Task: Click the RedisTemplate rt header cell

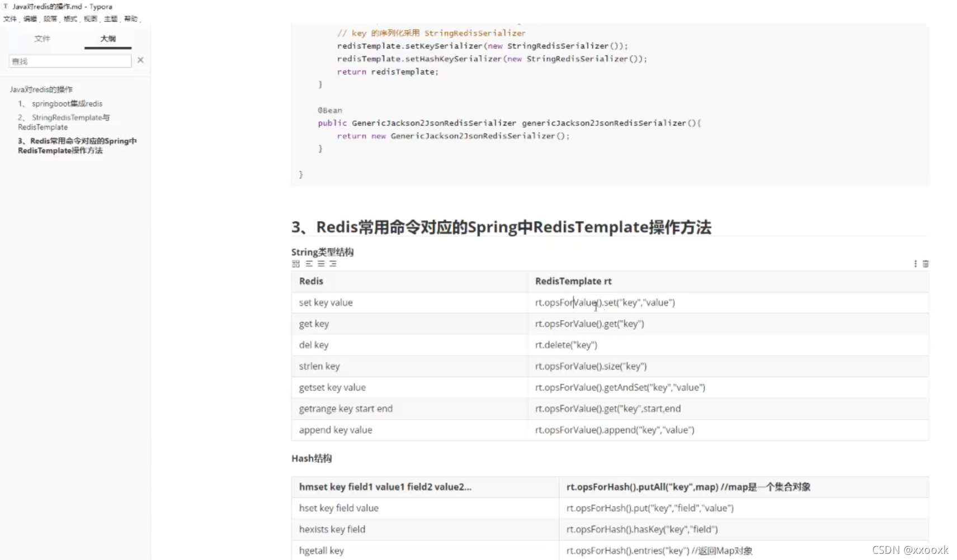Action: click(x=728, y=281)
